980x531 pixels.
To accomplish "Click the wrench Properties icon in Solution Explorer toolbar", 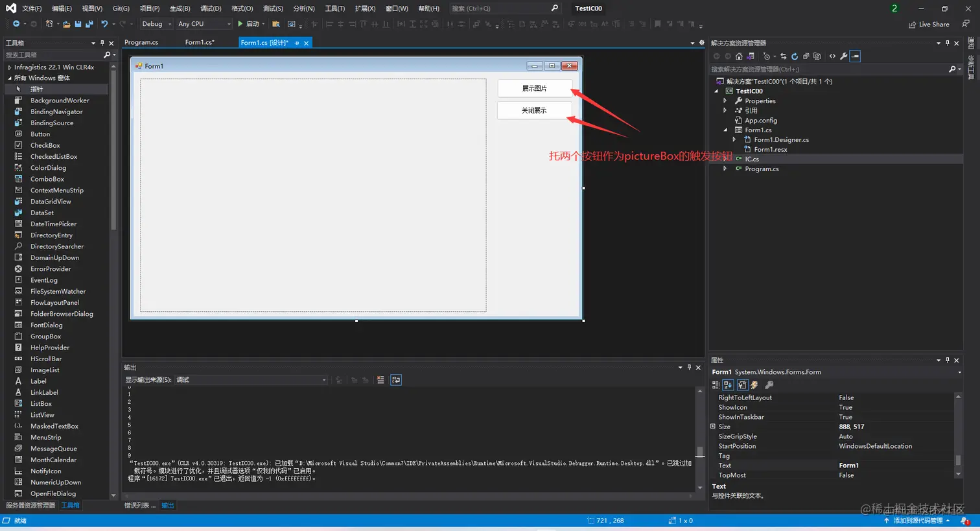I will (843, 56).
